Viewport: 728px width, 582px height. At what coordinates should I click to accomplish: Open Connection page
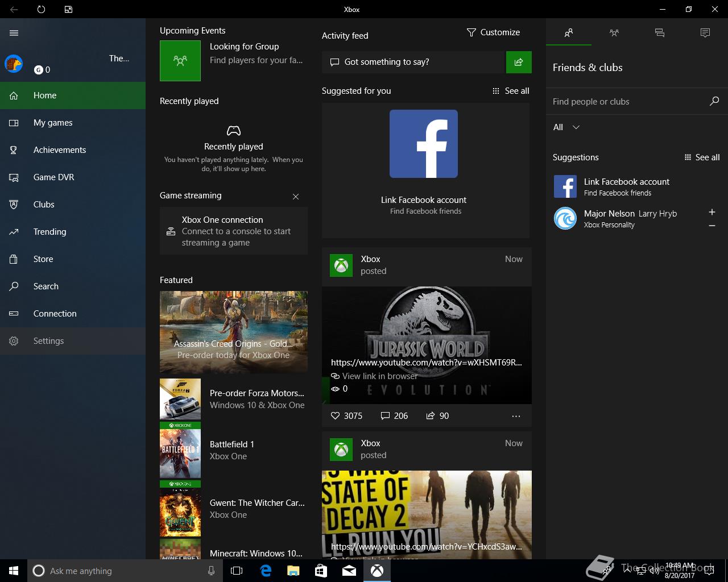(x=73, y=314)
